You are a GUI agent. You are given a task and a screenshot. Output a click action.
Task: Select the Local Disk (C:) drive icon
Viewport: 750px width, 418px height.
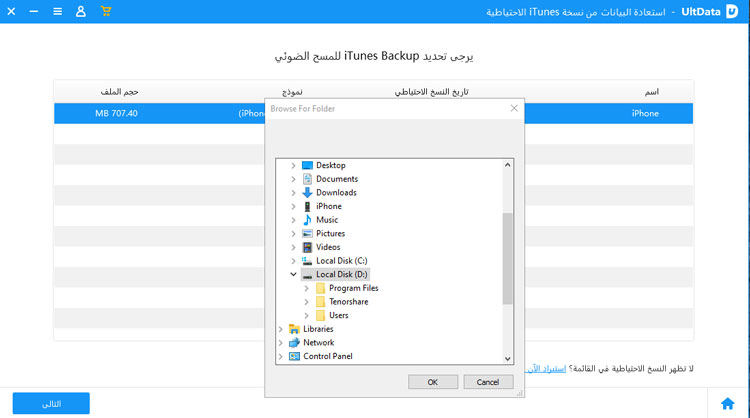click(x=307, y=261)
